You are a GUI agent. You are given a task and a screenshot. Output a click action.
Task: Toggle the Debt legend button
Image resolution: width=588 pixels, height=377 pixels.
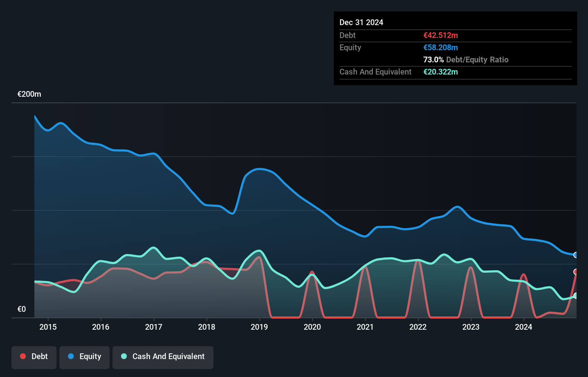[34, 357]
